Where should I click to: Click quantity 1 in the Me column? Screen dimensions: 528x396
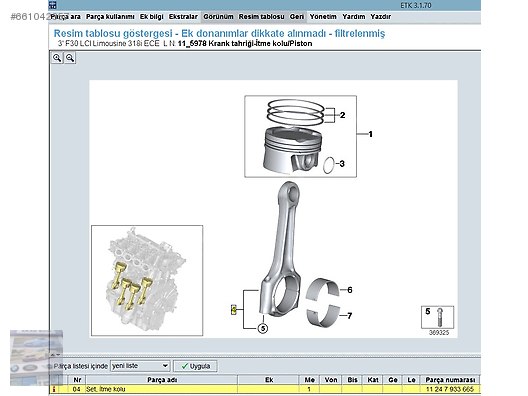coord(309,389)
